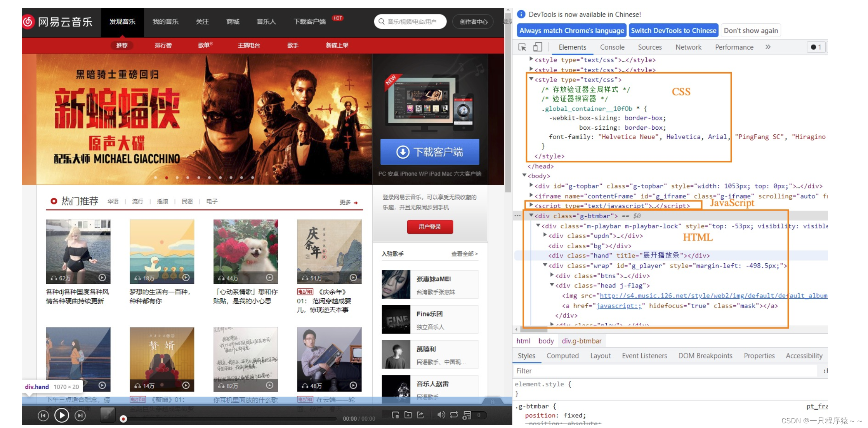Collapse the body element node

point(524,175)
